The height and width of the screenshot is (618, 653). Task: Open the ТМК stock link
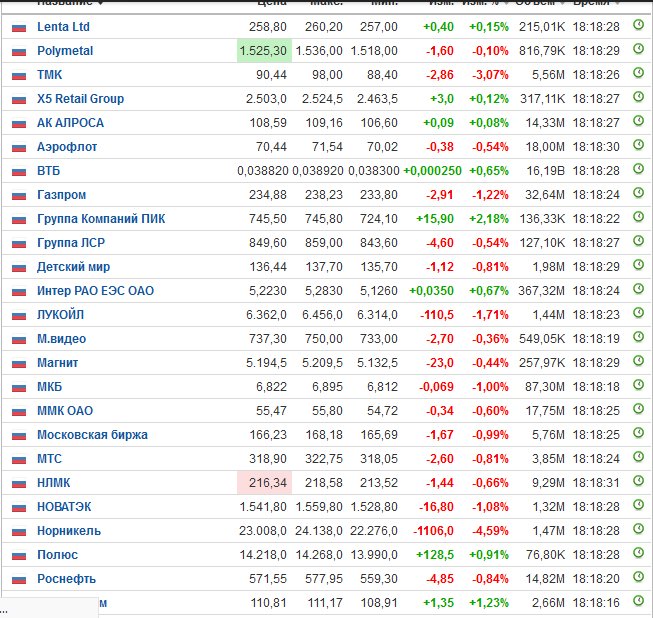[x=50, y=75]
